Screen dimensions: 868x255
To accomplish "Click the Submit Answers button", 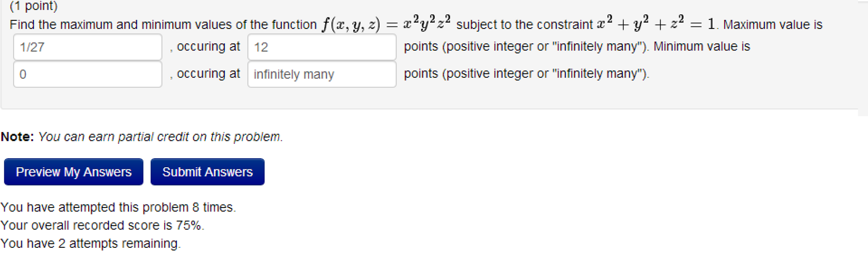I will 207,172.
